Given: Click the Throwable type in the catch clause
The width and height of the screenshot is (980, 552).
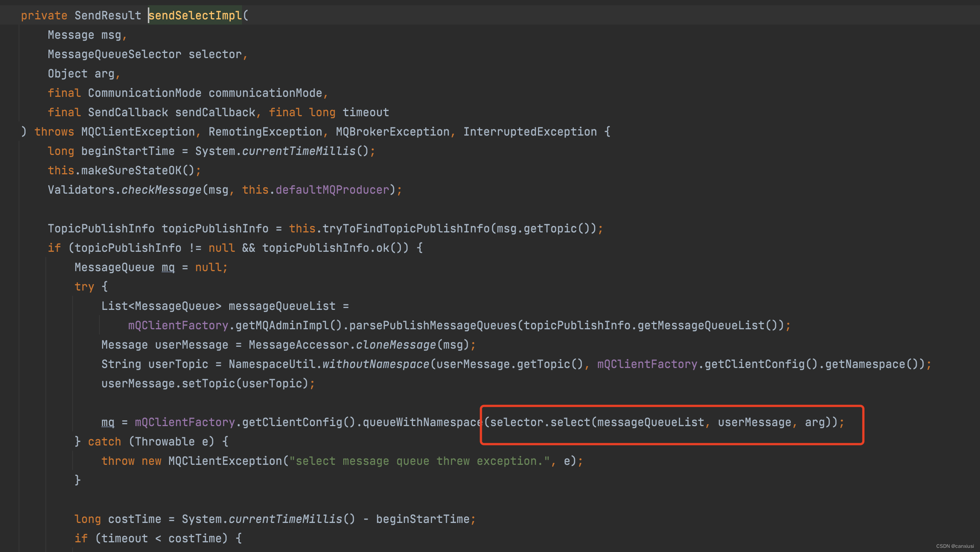Looking at the screenshot, I should pyautogui.click(x=164, y=442).
